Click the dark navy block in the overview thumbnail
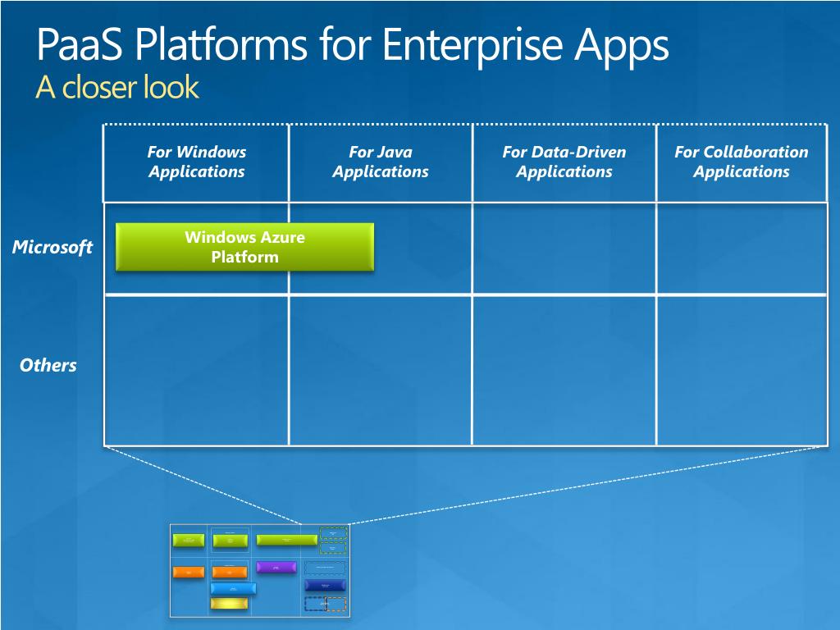The image size is (840, 630). coord(325,586)
